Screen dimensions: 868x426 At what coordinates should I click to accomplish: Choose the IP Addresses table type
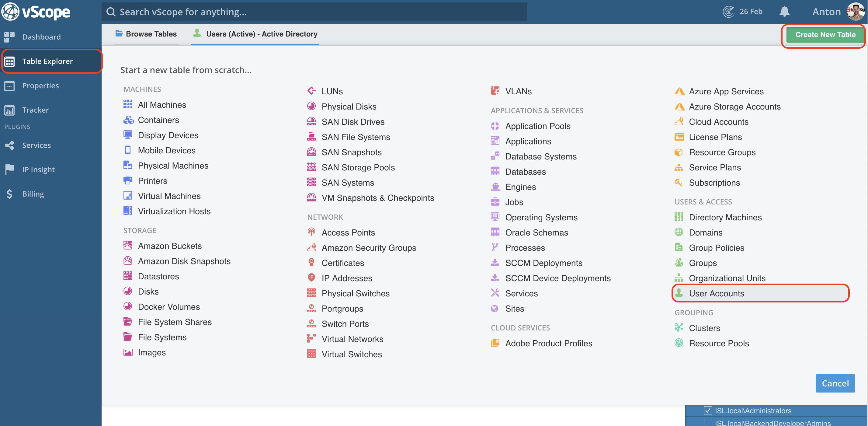pos(347,278)
